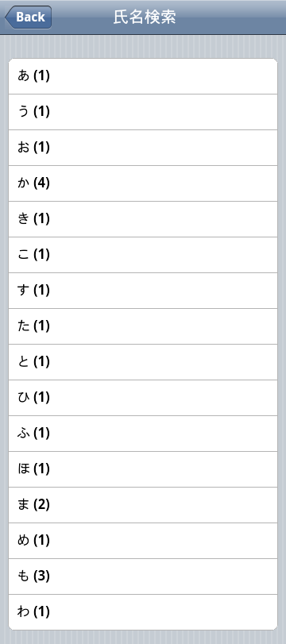Click the (4) count next to か
This screenshot has width=286, height=644.
click(41, 183)
